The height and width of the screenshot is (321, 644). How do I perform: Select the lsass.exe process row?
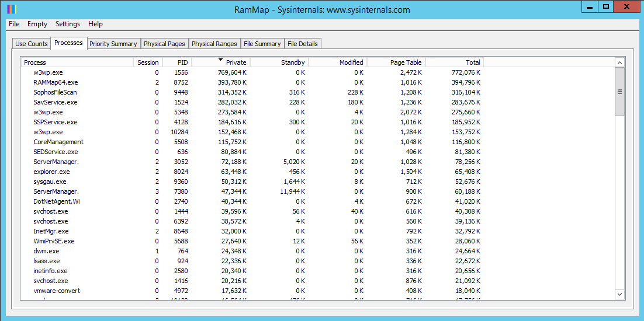252,261
